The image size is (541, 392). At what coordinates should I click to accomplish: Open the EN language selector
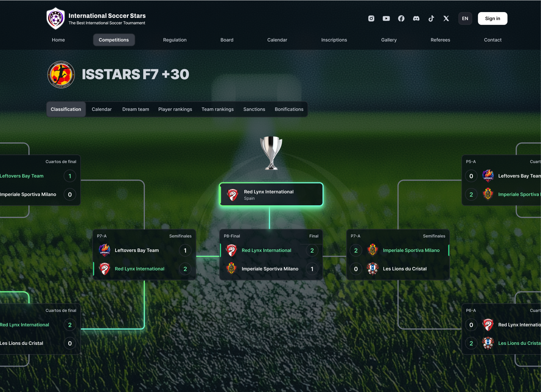pyautogui.click(x=465, y=19)
